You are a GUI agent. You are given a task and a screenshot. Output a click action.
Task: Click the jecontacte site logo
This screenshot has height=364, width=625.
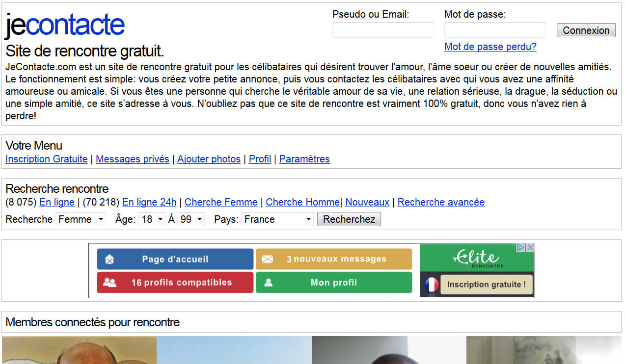coord(65,25)
